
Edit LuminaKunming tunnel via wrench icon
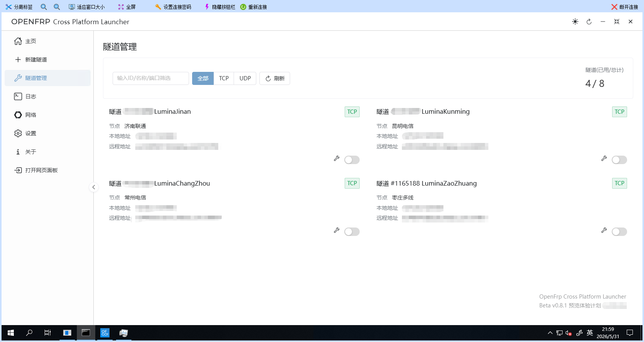tap(604, 158)
